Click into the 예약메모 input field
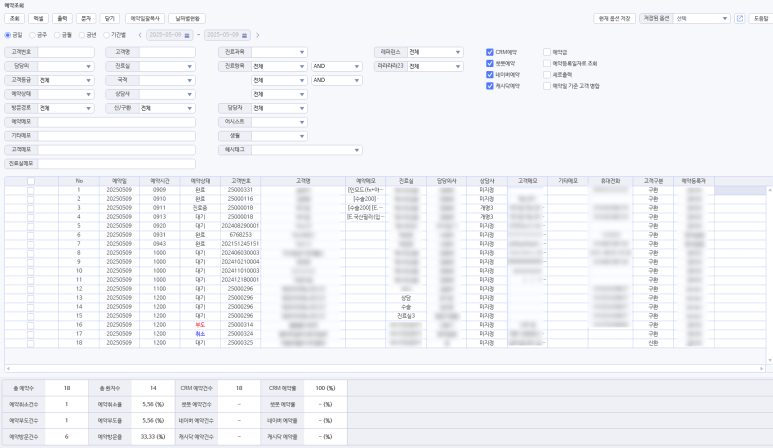 [x=116, y=122]
